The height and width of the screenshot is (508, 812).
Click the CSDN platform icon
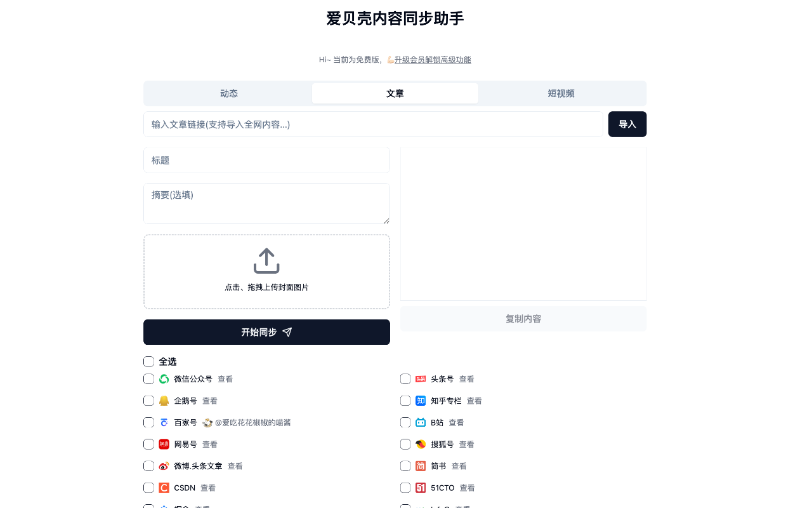164,487
